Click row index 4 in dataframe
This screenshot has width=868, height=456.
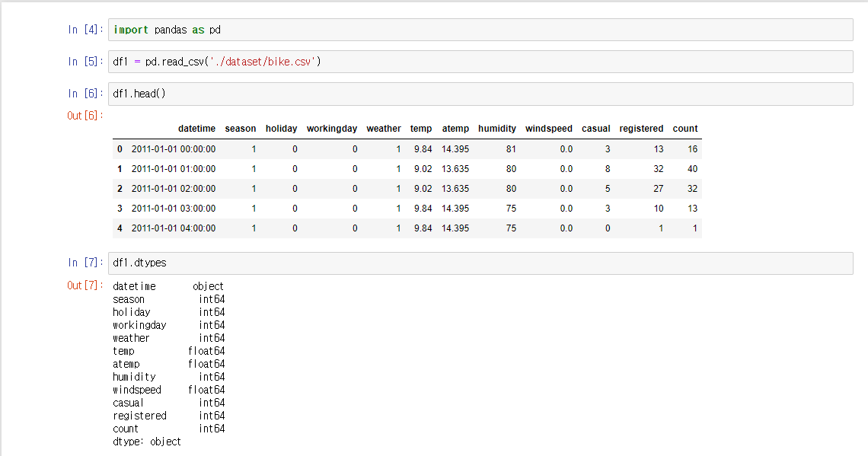[120, 228]
